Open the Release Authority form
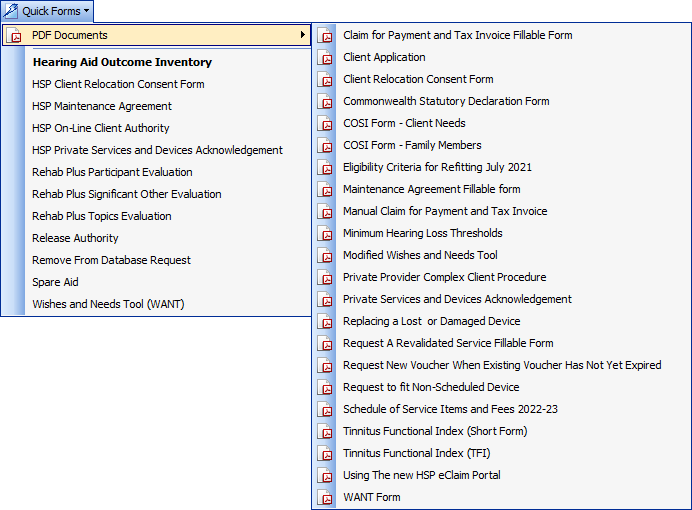The width and height of the screenshot is (692, 510). [x=75, y=238]
